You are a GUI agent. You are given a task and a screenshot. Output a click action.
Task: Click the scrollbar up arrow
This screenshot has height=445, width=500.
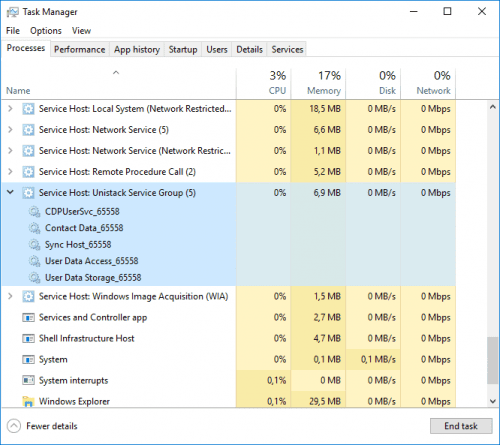pyautogui.click(x=493, y=107)
